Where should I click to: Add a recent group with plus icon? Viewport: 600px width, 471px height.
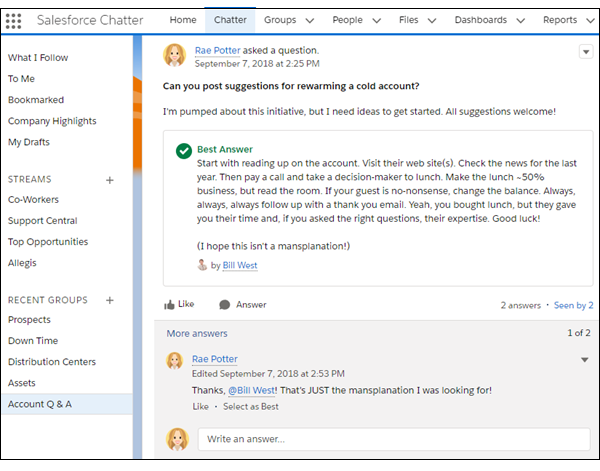point(110,300)
